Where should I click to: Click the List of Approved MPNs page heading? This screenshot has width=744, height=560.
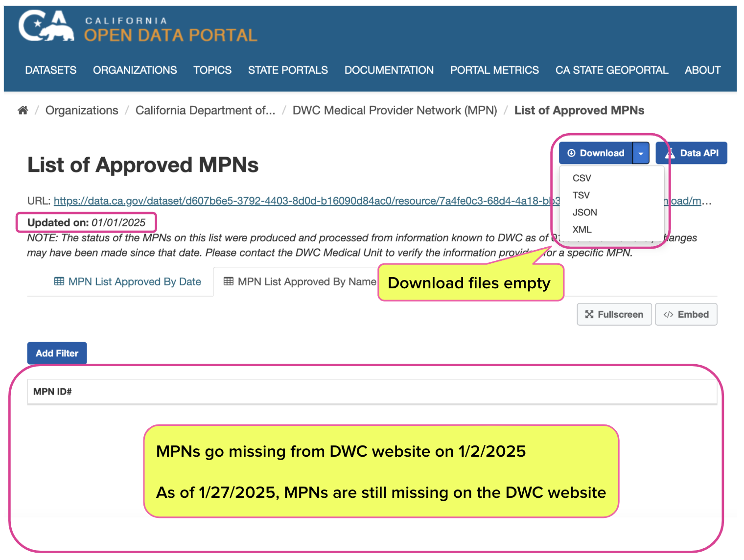pos(143,165)
